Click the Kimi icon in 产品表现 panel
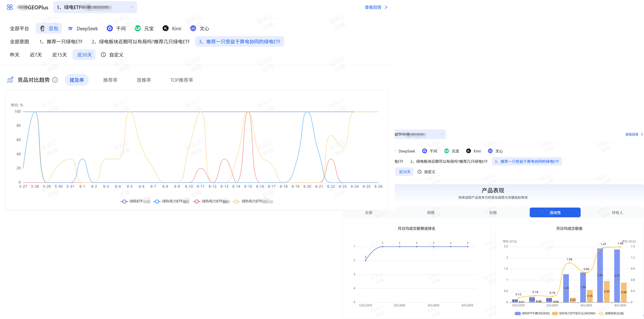The height and width of the screenshot is (319, 644). (x=468, y=151)
